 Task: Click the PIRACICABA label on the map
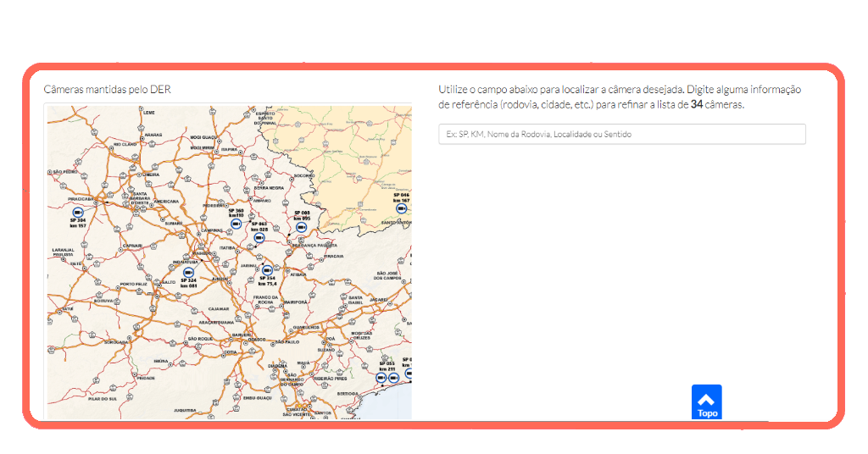coord(81,199)
